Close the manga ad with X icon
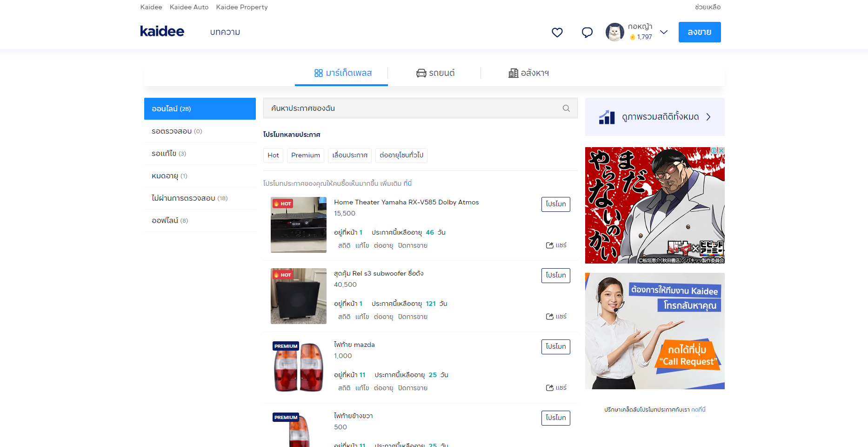The height and width of the screenshot is (447, 868). click(x=721, y=150)
